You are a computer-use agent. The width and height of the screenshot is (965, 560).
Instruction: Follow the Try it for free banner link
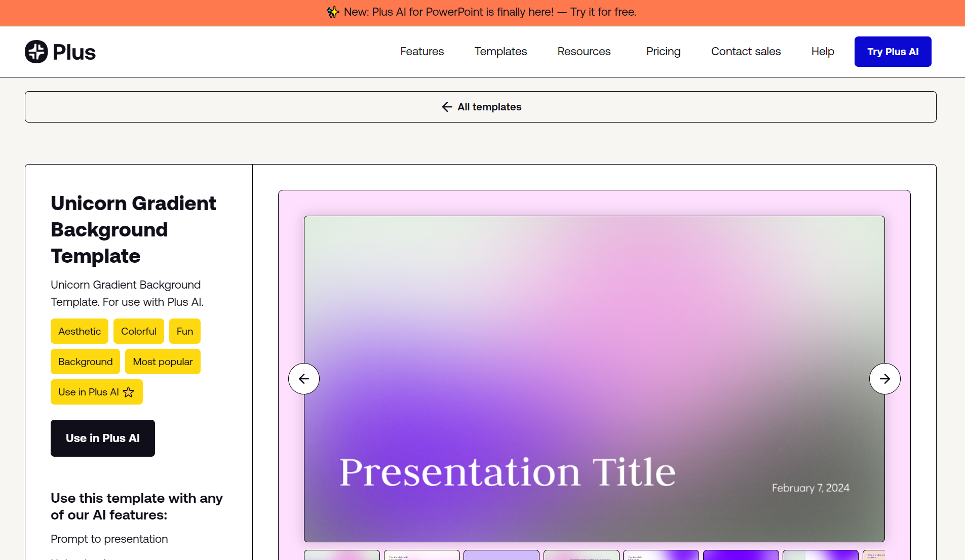[x=603, y=12]
